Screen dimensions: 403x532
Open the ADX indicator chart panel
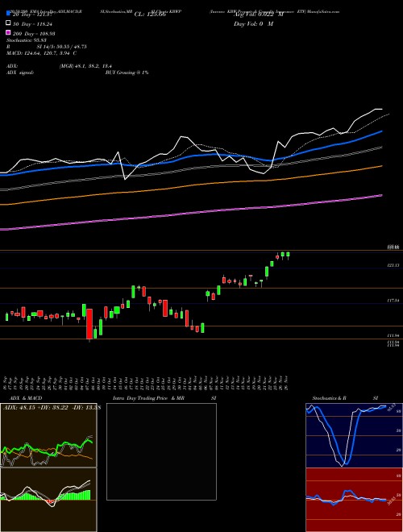click(x=48, y=435)
